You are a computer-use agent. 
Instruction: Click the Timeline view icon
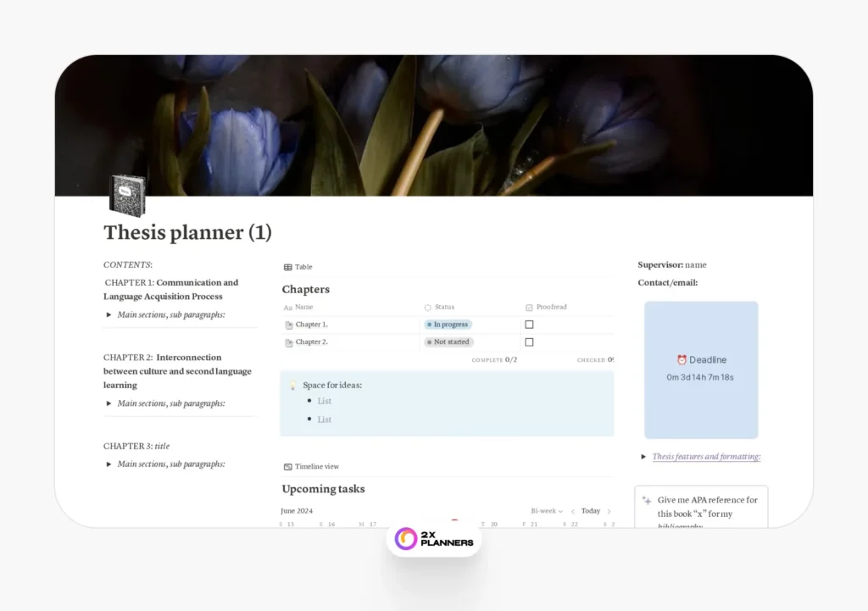pyautogui.click(x=287, y=466)
